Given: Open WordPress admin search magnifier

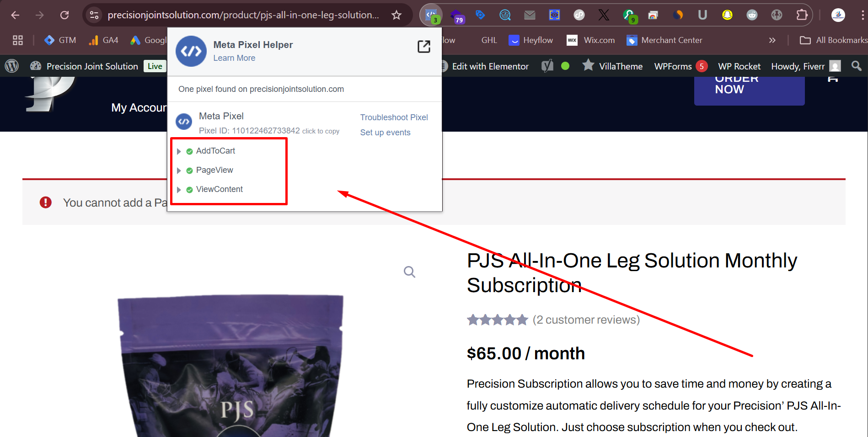Looking at the screenshot, I should [856, 66].
